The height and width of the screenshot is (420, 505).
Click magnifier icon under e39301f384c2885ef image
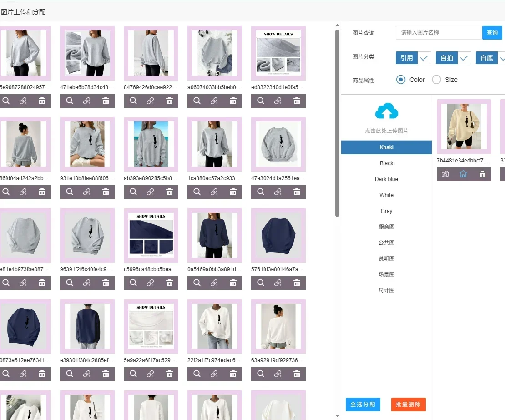pos(70,374)
